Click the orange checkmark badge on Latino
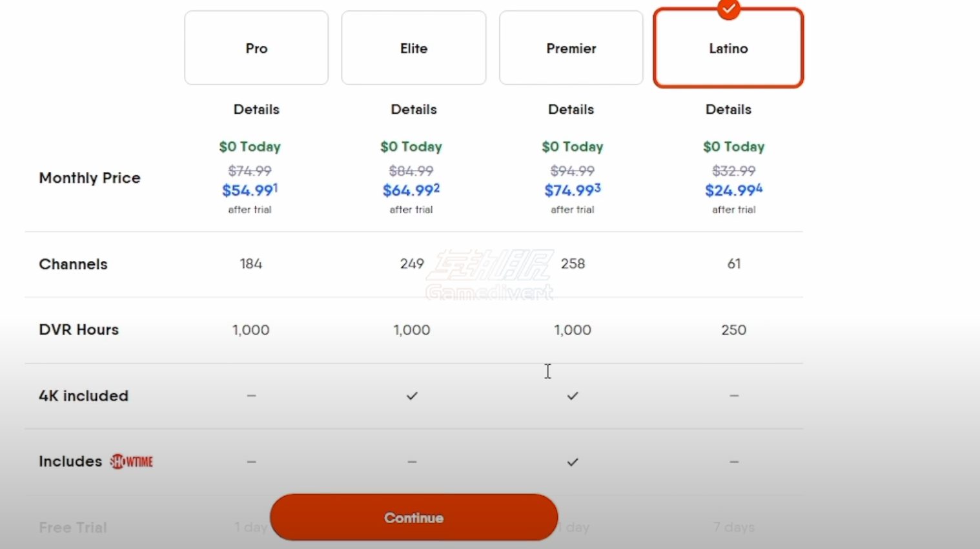The width and height of the screenshot is (980, 549). click(x=728, y=9)
